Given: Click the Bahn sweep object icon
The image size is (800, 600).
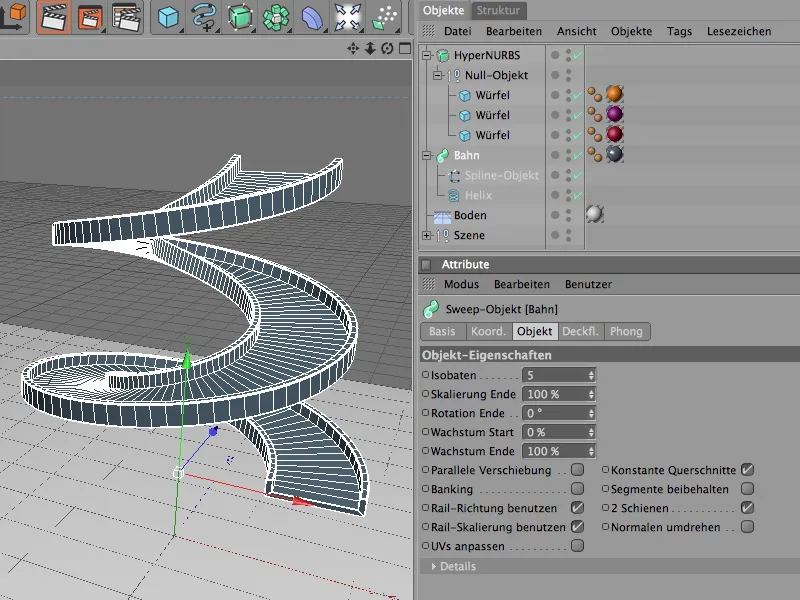Looking at the screenshot, I should (442, 155).
